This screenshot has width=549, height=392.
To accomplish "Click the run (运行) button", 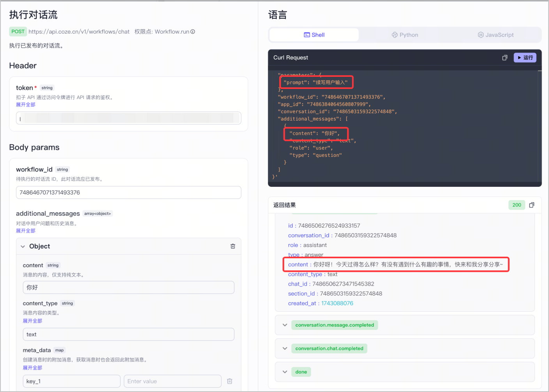I will coord(525,58).
